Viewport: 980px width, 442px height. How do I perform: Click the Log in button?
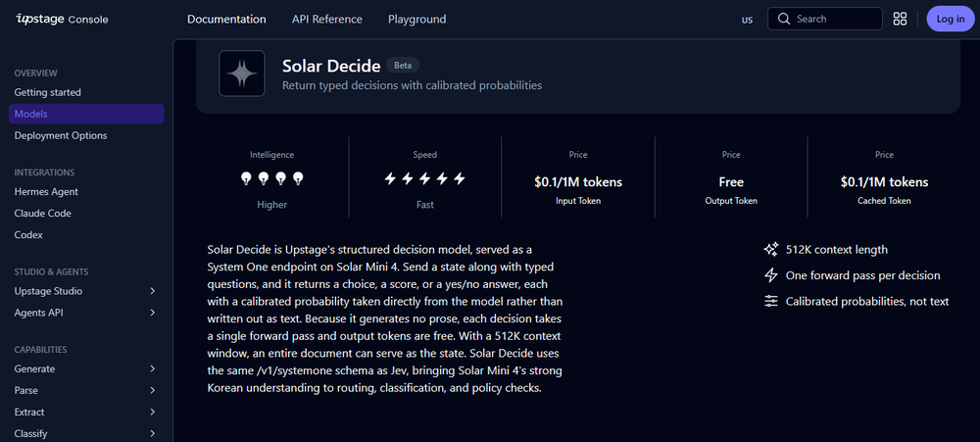point(950,19)
